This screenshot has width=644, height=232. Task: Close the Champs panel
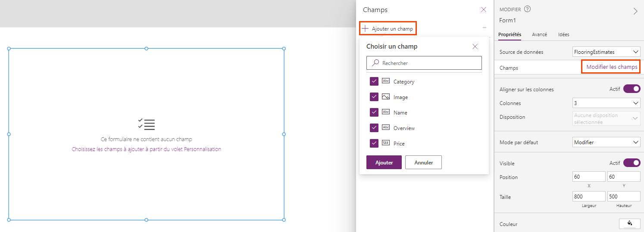(x=484, y=9)
